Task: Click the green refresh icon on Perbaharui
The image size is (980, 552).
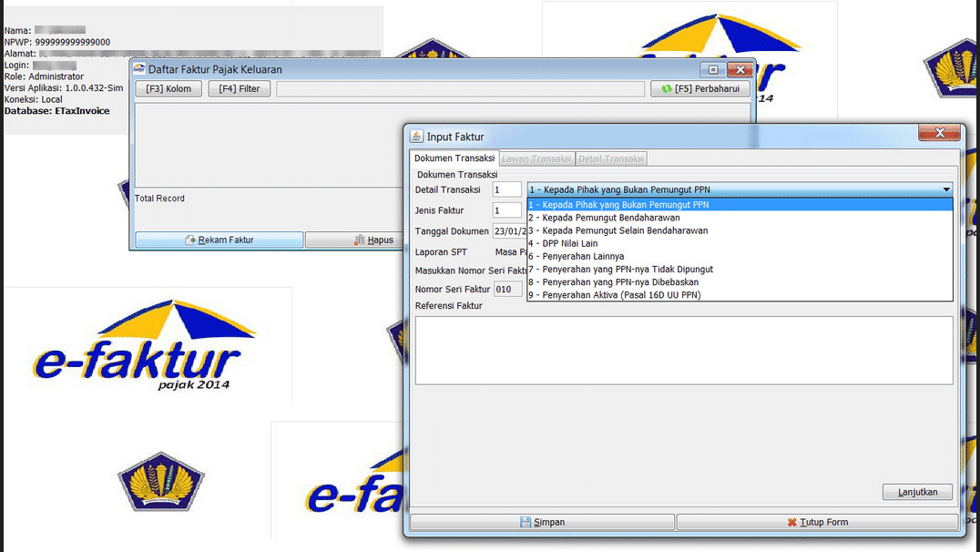Action: (x=667, y=88)
